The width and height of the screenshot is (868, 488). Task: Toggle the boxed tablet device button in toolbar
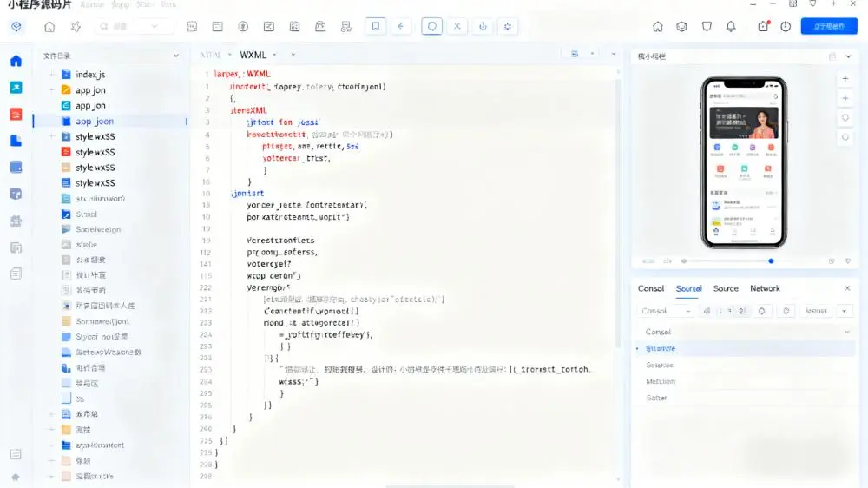pos(375,26)
